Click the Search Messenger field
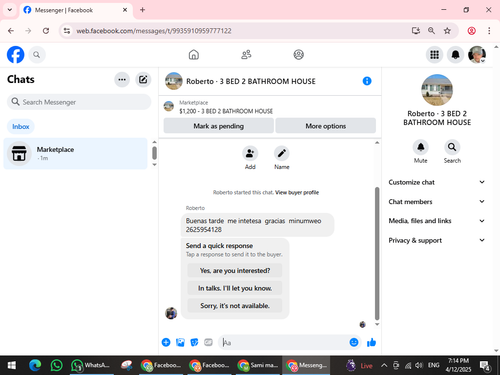The height and width of the screenshot is (375, 500). pyautogui.click(x=79, y=102)
